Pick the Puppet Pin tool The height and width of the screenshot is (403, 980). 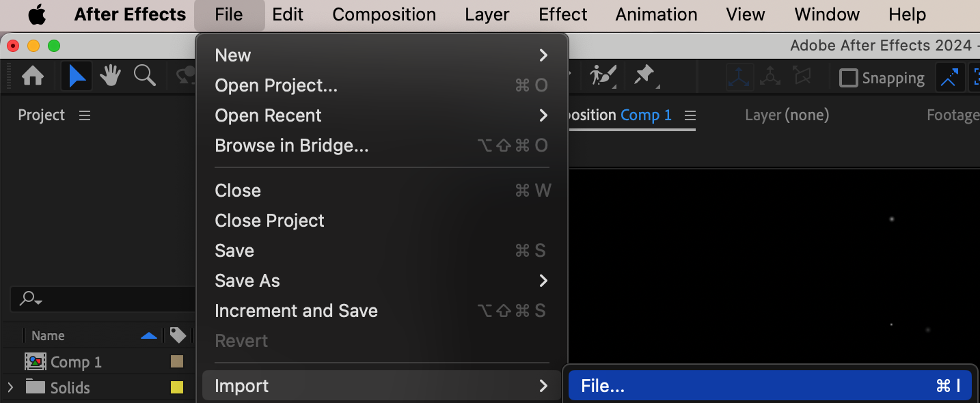click(644, 76)
